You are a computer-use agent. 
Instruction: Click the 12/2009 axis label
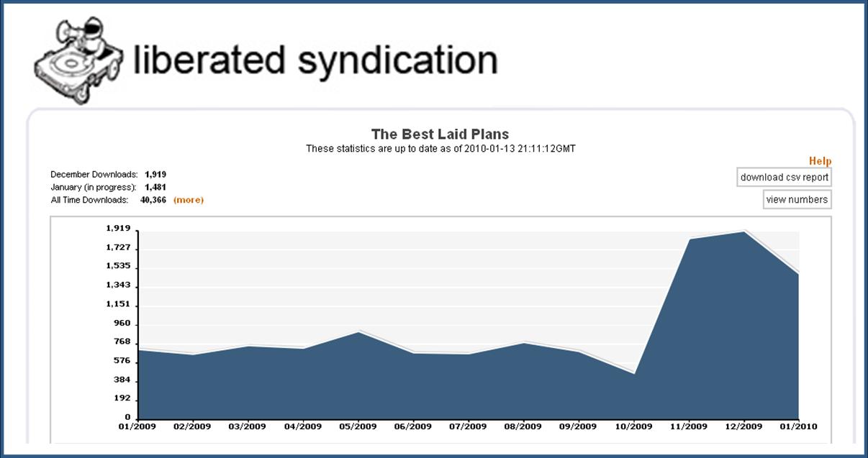pos(743,426)
